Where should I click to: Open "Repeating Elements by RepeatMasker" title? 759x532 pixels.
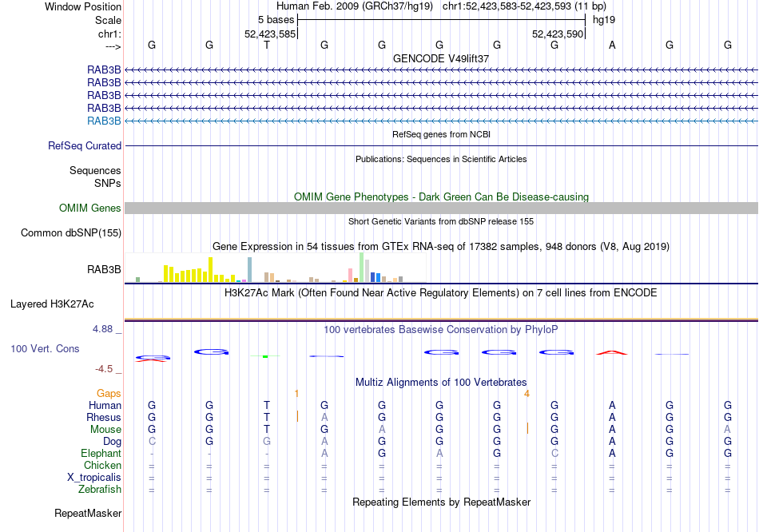(441, 502)
